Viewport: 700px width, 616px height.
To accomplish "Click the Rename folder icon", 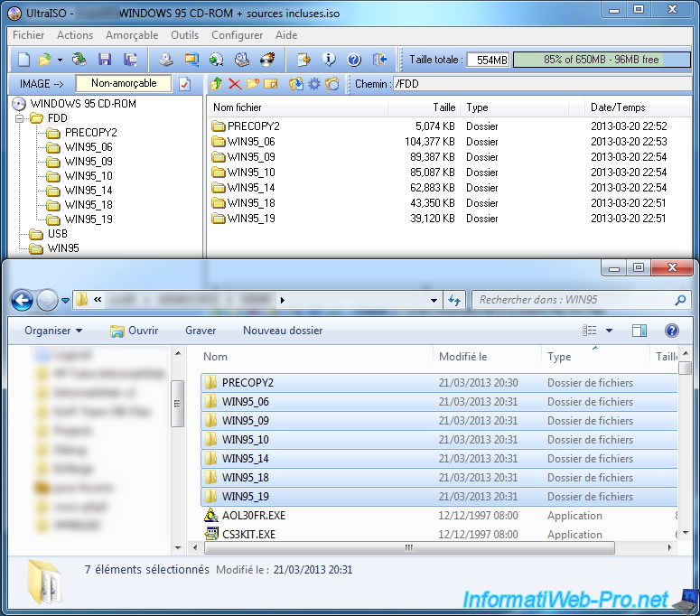I will point(271,83).
